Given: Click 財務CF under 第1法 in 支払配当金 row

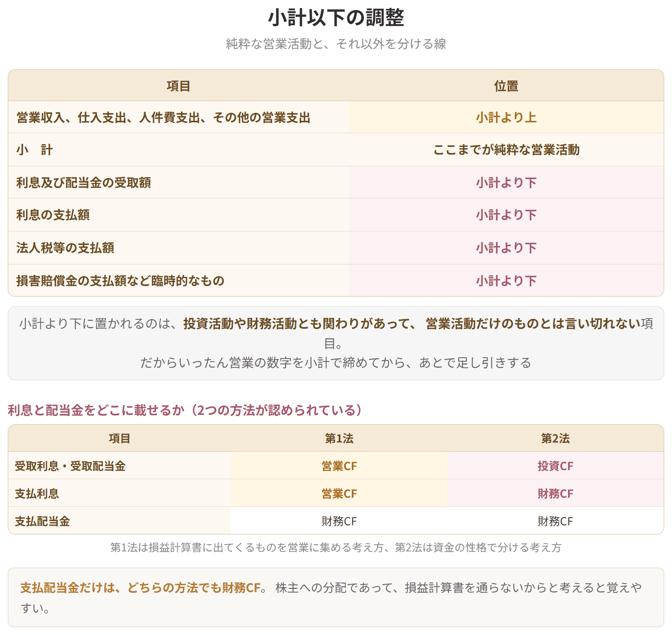Looking at the screenshot, I should pos(339,521).
